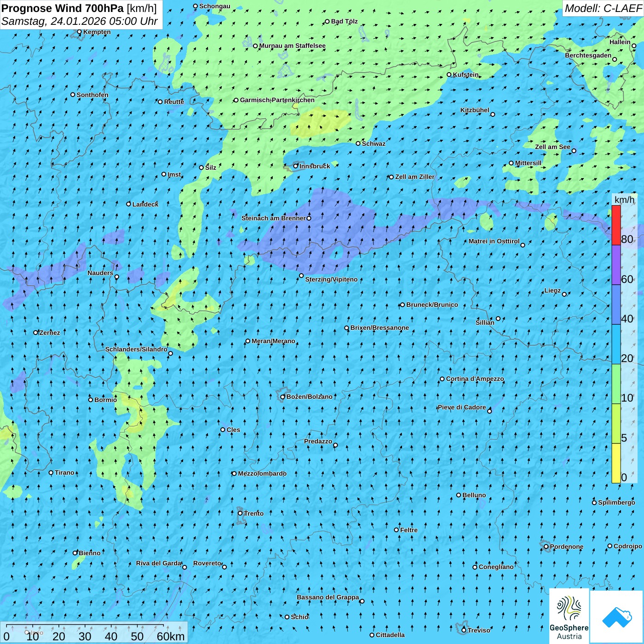This screenshot has width=644, height=644.
Task: Click the Schio town label
Action: pyautogui.click(x=299, y=617)
